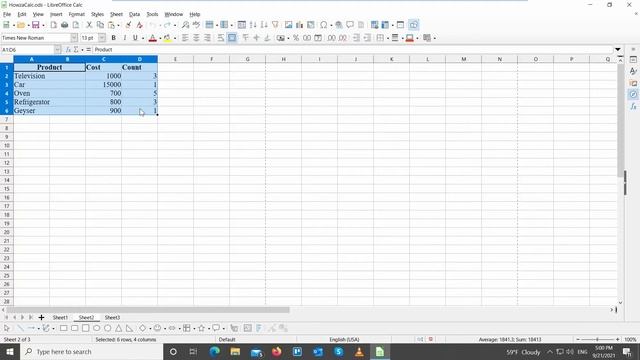Cut selection with the scissors icon
Image resolution: width=640 pixels, height=360 pixels.
(x=89, y=25)
